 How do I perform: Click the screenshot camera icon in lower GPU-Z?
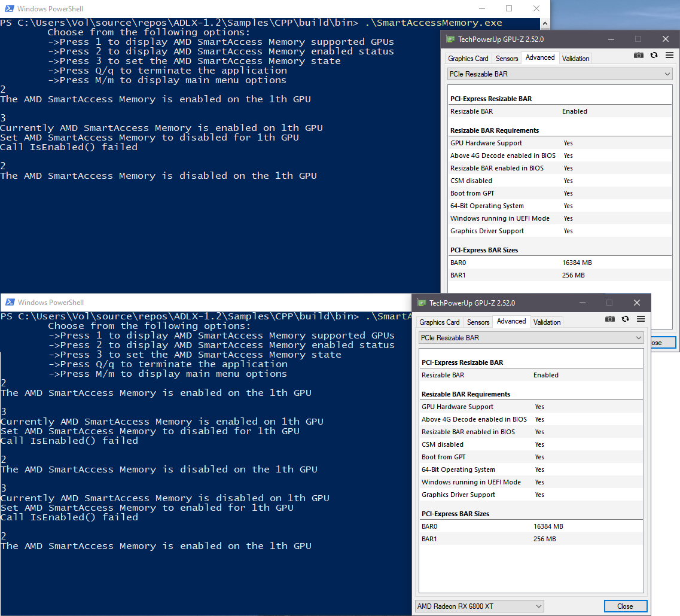(x=610, y=319)
